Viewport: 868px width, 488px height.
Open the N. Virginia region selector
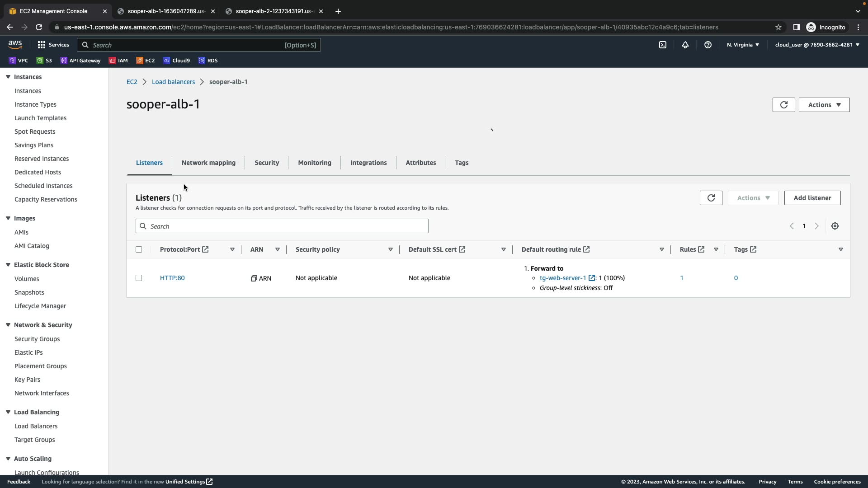click(x=743, y=45)
